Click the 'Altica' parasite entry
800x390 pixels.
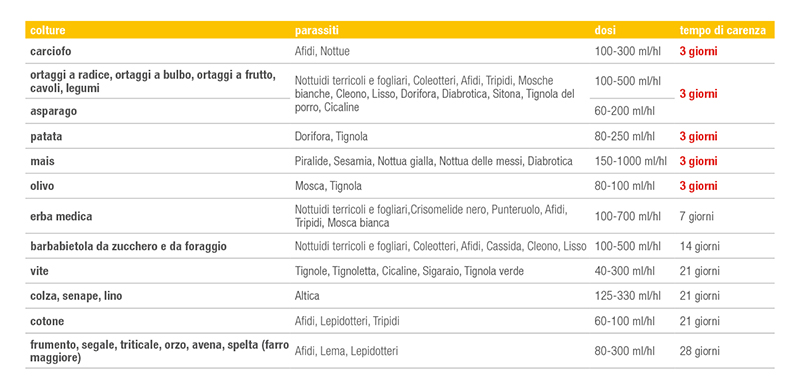(307, 296)
